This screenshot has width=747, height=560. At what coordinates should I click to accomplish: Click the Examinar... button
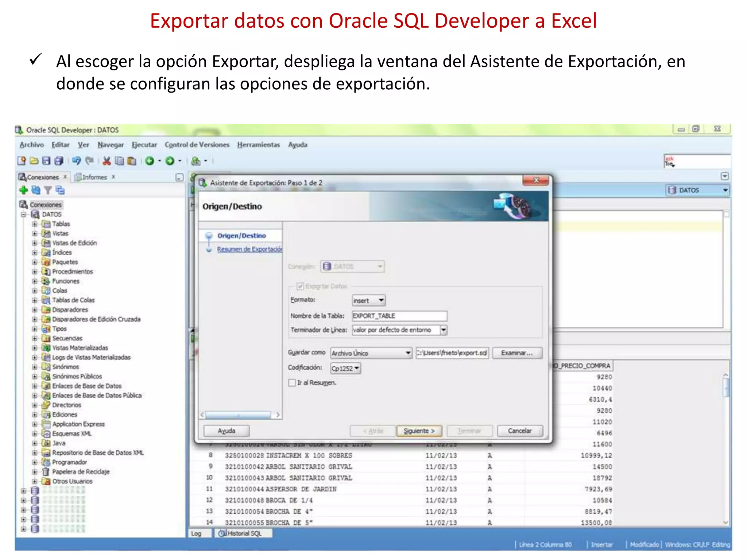pos(517,353)
